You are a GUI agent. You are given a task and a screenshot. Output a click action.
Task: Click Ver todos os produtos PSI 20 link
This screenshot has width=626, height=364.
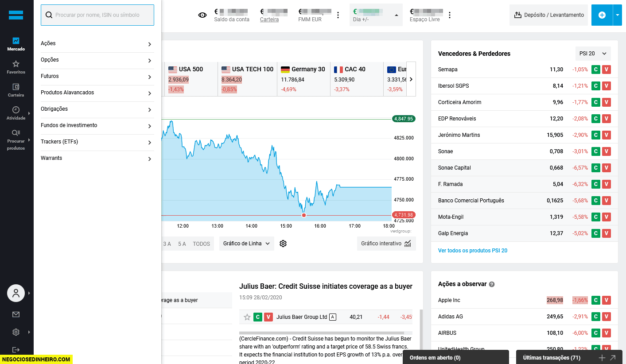coord(473,251)
